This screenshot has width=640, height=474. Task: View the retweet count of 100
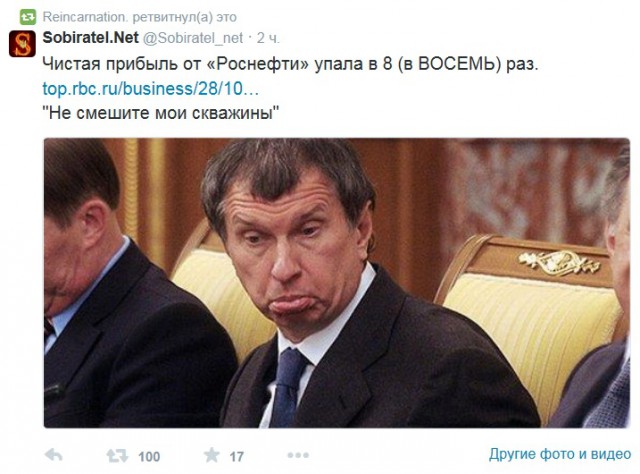(149, 456)
